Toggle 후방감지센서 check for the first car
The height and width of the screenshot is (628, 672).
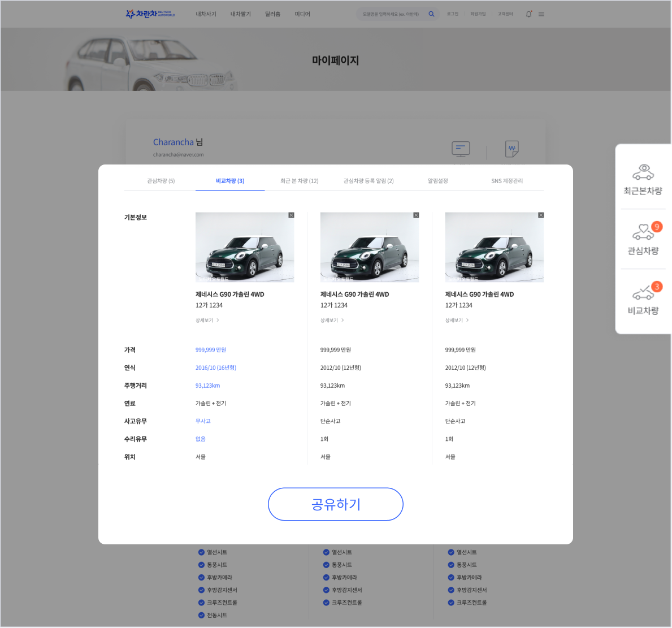[201, 590]
